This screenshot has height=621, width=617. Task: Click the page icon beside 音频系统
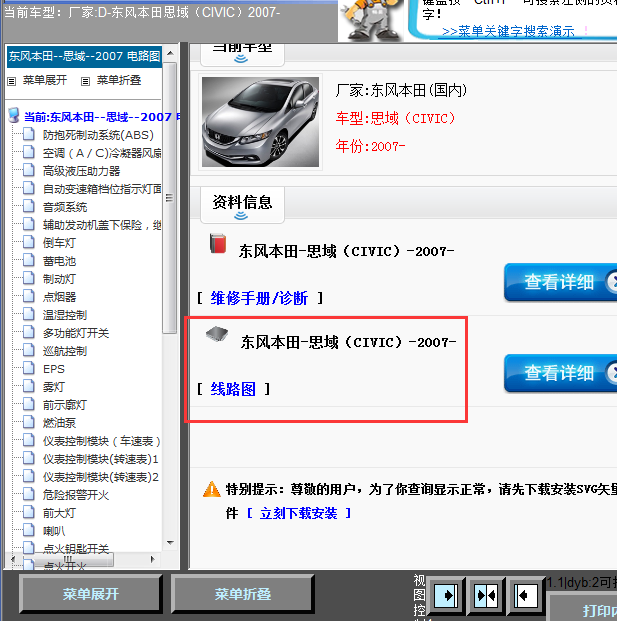point(29,206)
